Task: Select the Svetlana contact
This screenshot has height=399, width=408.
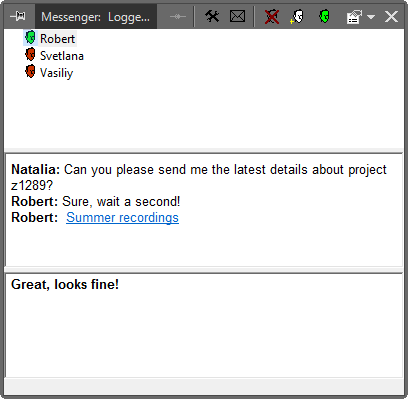Action: click(x=62, y=56)
